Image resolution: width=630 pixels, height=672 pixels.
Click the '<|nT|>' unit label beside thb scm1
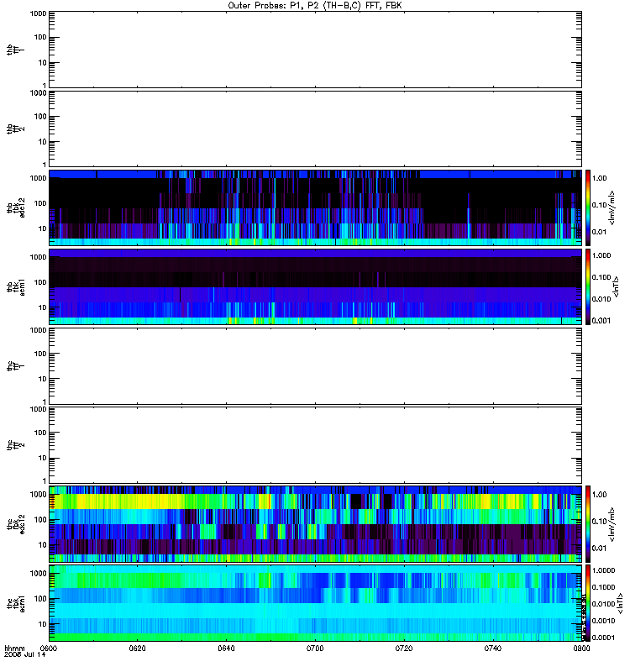coord(617,286)
